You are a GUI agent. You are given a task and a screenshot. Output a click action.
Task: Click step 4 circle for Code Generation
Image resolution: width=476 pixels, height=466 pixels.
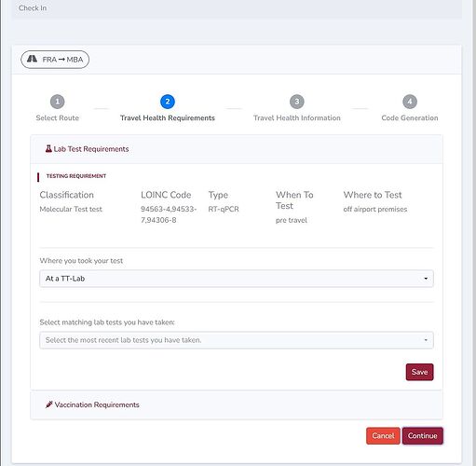[x=410, y=102]
